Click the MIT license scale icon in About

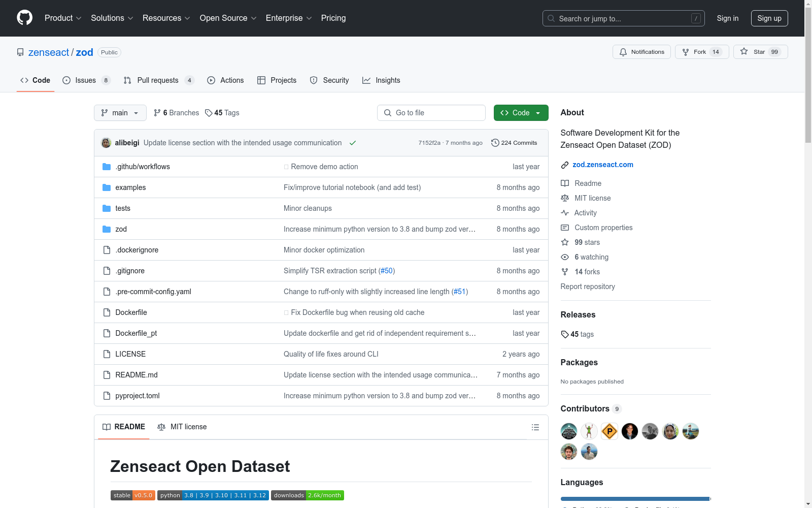[565, 198]
